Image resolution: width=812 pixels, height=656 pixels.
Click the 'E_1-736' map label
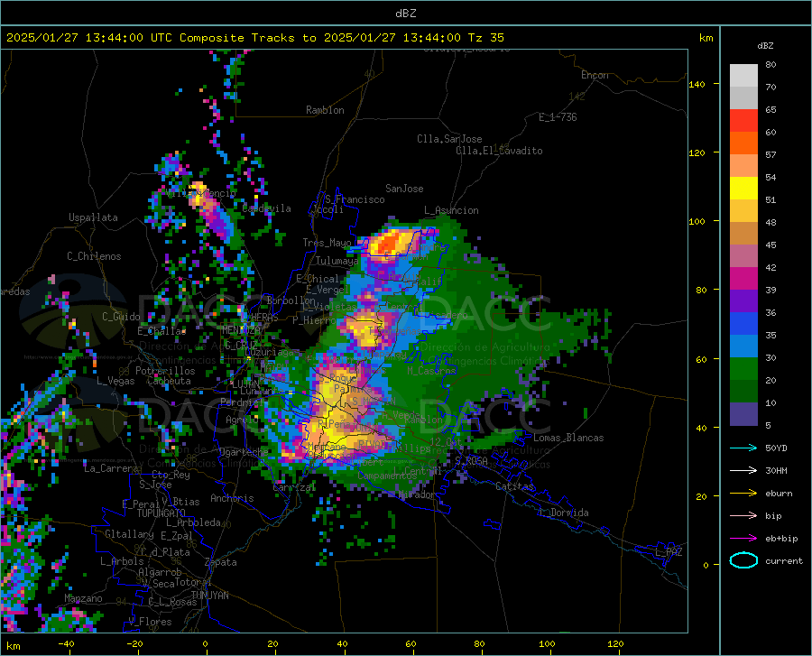pos(558,117)
